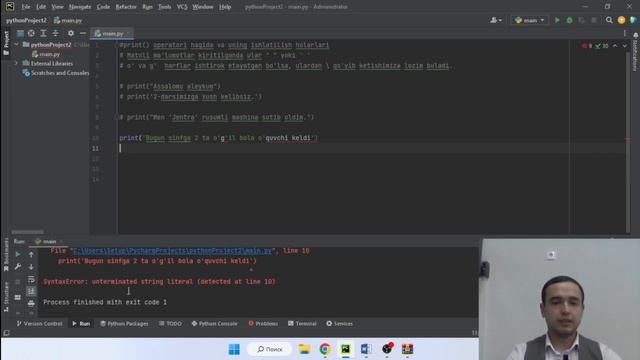Open the Navigate menu

80,7
